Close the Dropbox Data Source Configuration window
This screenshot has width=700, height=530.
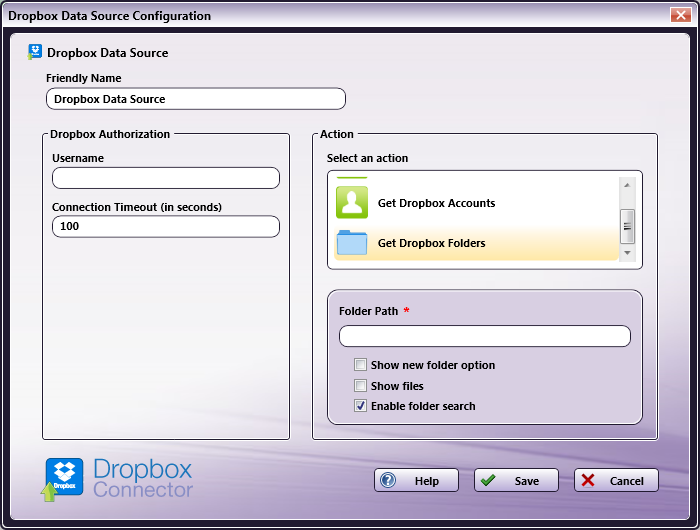680,15
